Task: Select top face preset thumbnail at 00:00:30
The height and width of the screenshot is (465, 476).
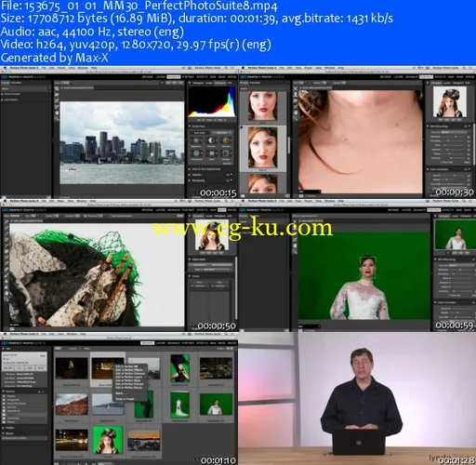Action: [x=262, y=106]
